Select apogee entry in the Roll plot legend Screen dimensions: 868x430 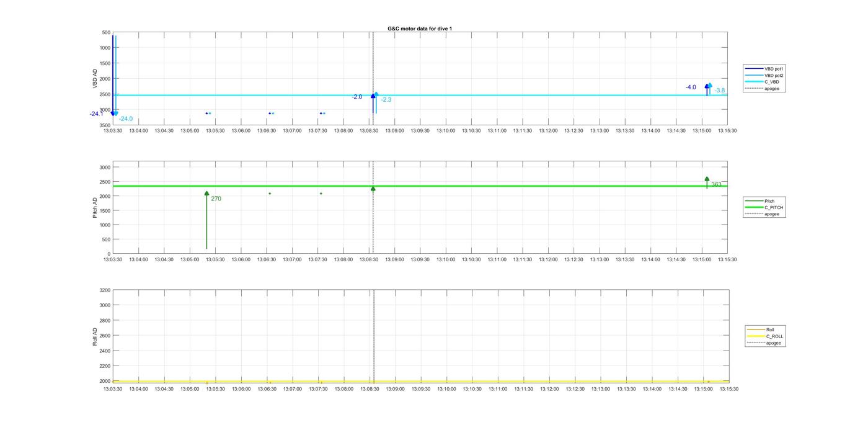pyautogui.click(x=764, y=343)
